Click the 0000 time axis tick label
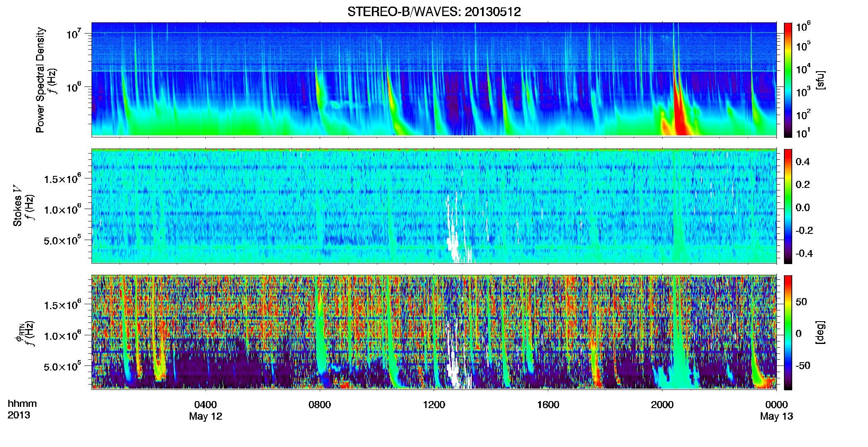The image size is (868, 447). pyautogui.click(x=776, y=405)
